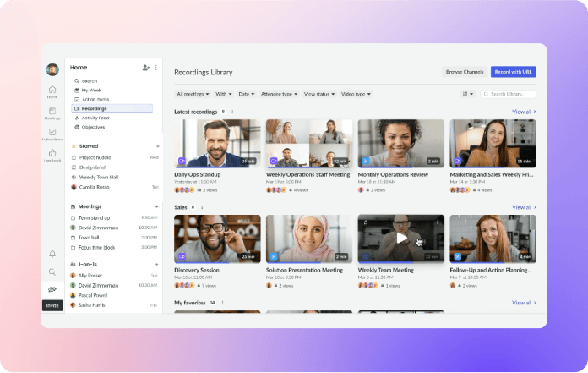Open the All meetings filter dropdown
588x373 pixels.
click(x=193, y=94)
